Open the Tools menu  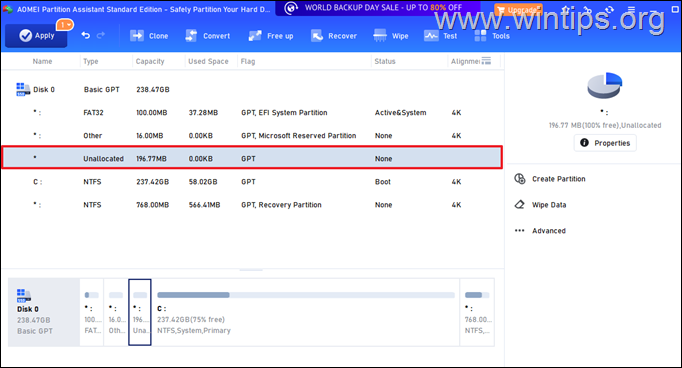492,36
